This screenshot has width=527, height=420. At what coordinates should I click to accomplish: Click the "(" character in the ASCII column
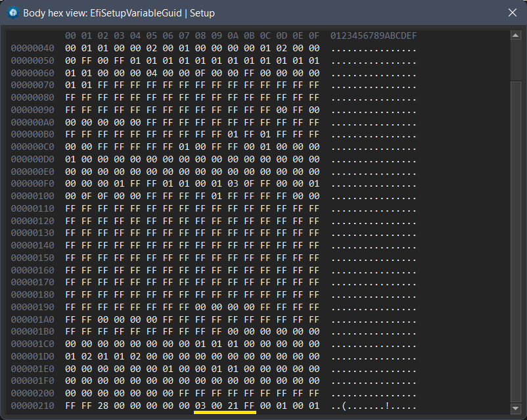click(x=344, y=406)
